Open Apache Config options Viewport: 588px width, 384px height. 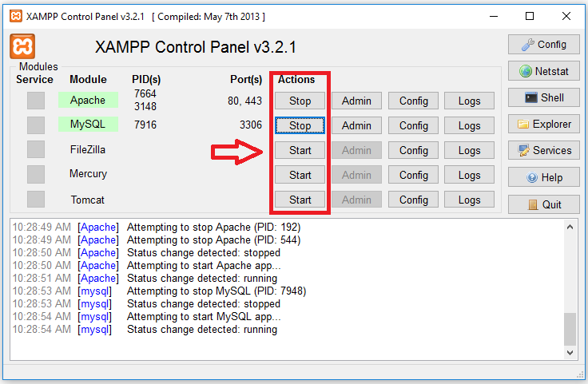[413, 101]
